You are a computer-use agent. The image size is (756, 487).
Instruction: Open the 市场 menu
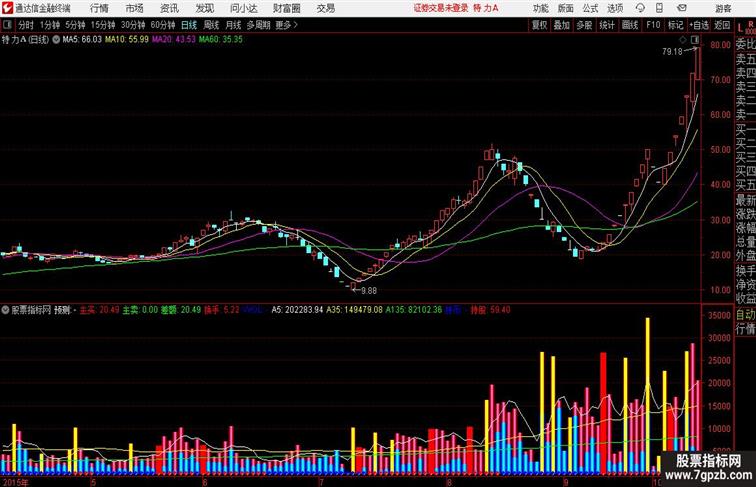[135, 8]
